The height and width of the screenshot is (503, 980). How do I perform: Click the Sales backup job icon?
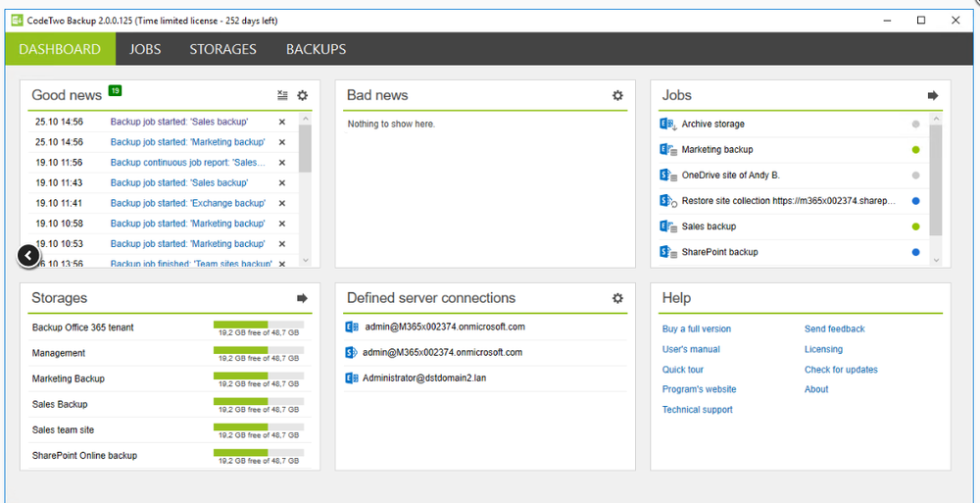point(668,226)
